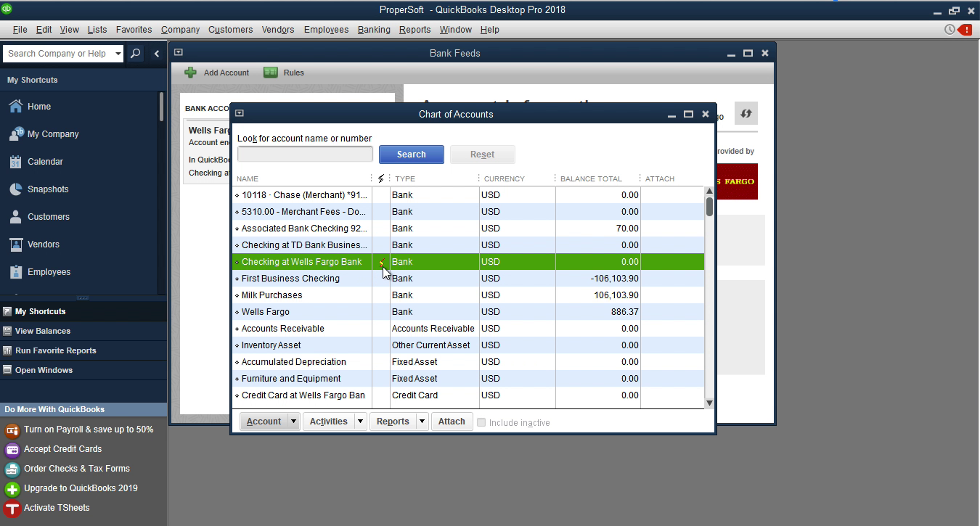Open the Activities dropdown arrow
Screen dimensions: 980x526
pyautogui.click(x=360, y=422)
